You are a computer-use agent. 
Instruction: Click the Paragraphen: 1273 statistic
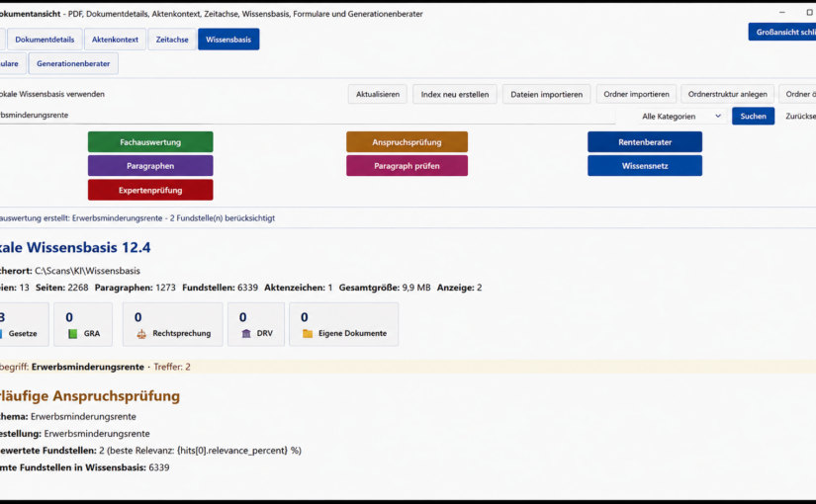136,288
